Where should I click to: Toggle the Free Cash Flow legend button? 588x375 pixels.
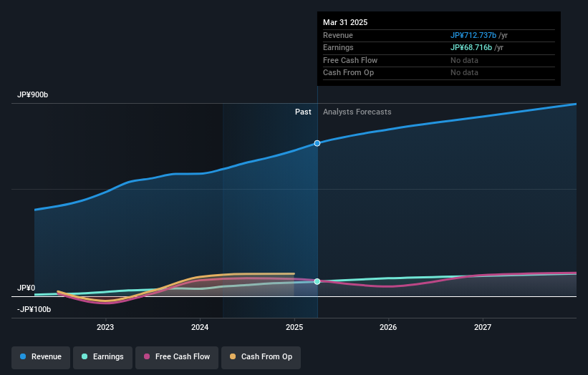(177, 357)
